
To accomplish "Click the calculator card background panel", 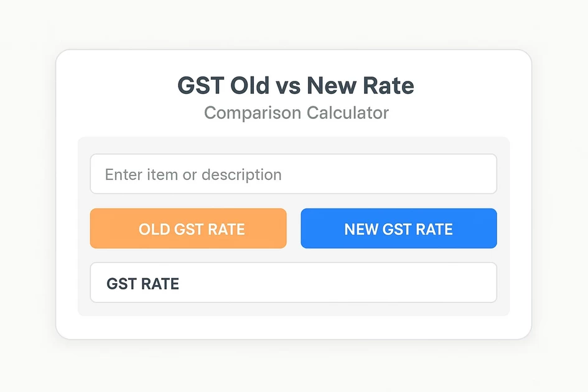I will [x=294, y=327].
